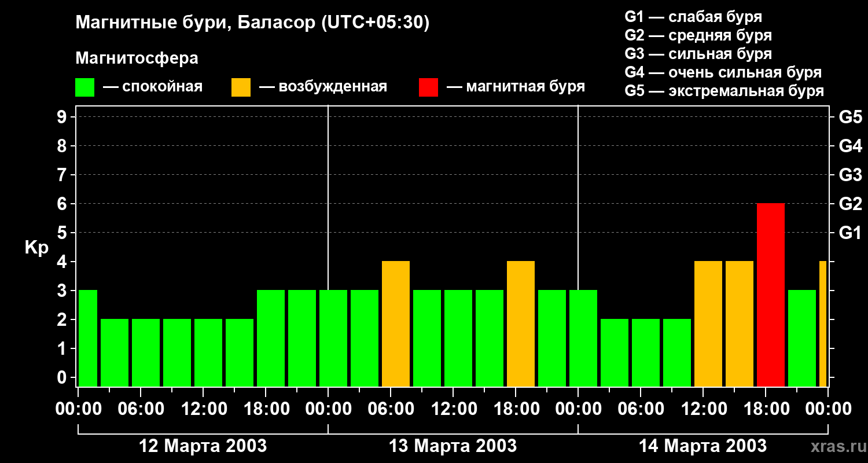Click the 'G5' tick label on the right axis
Viewport: 868px width, 463px height.
[850, 117]
